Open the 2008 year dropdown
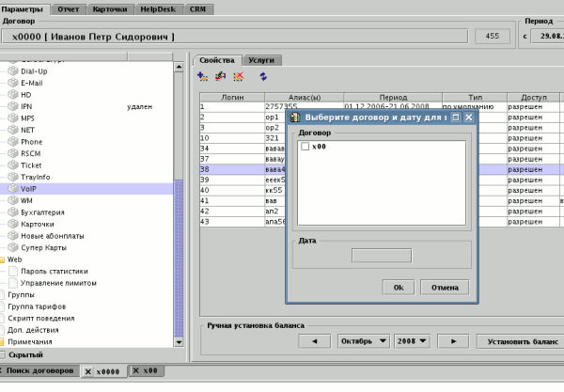The width and height of the screenshot is (564, 392). [413, 340]
